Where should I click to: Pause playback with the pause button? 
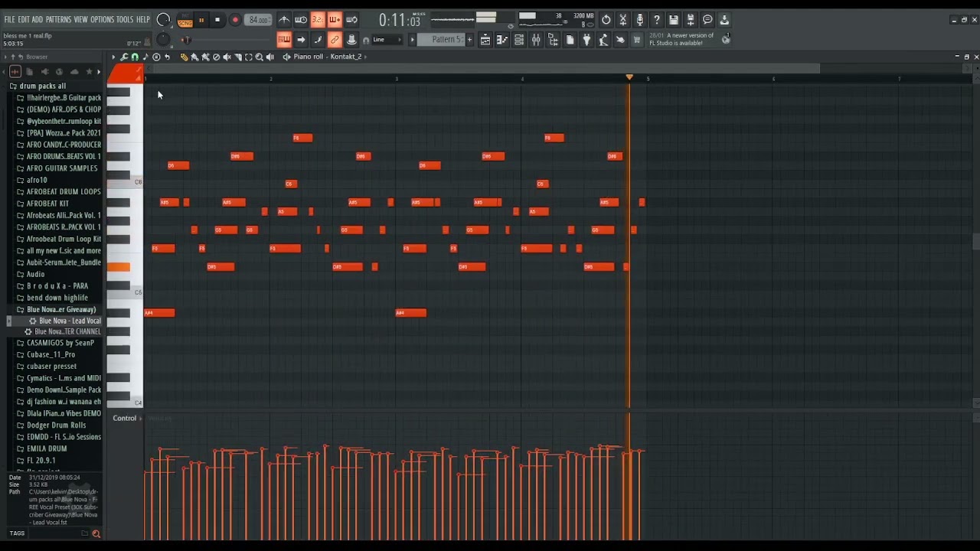coord(201,20)
